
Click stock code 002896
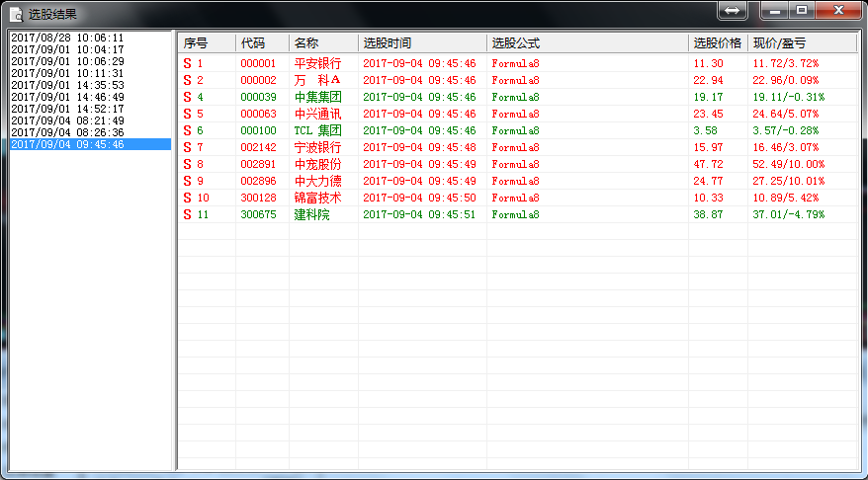point(258,181)
